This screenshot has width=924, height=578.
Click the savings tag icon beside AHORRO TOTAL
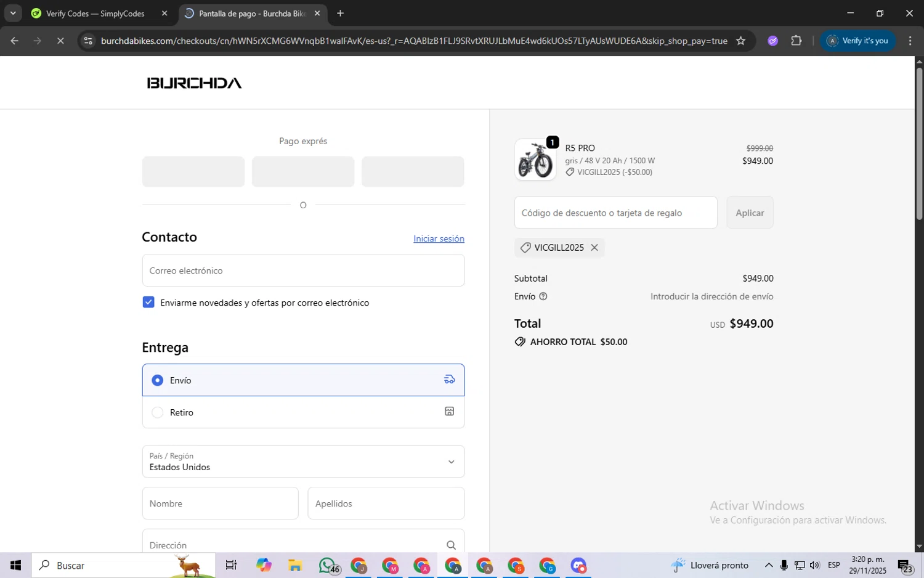pos(521,342)
